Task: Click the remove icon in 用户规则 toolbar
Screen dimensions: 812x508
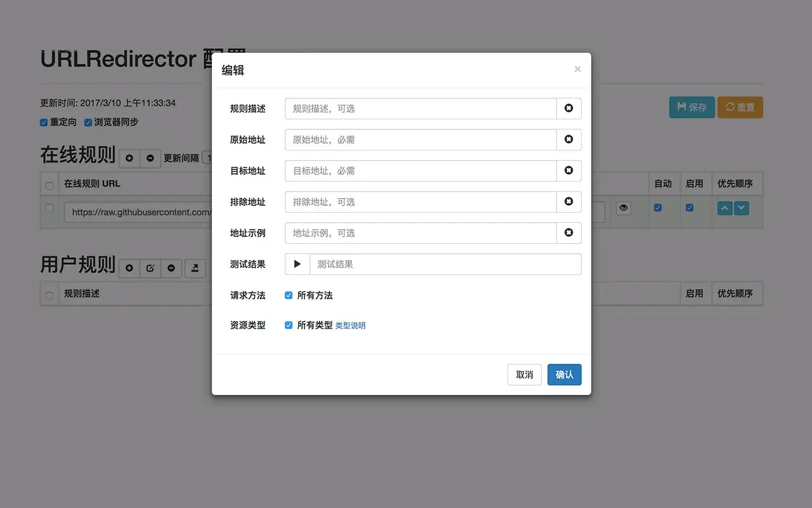Action: click(171, 268)
